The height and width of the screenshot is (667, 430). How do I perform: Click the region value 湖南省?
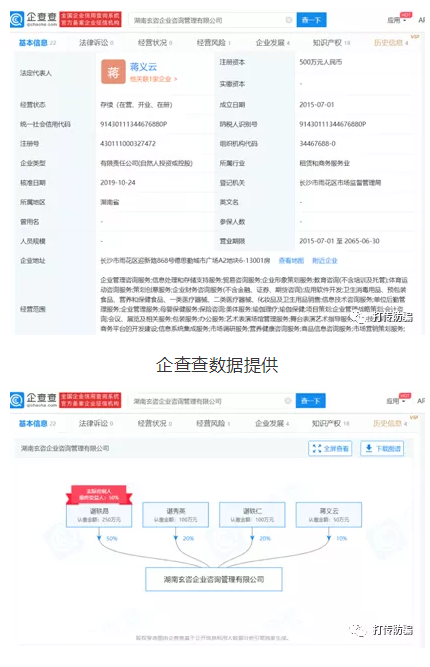(x=110, y=202)
